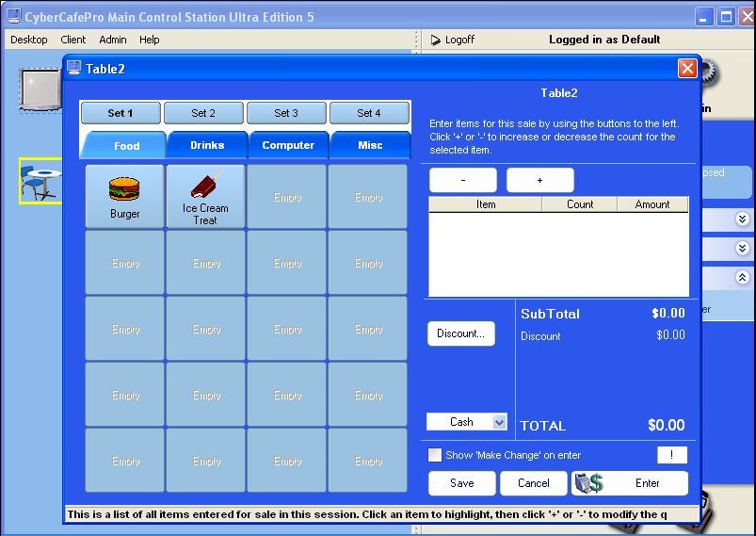Collapse the open side panel section

742,278
